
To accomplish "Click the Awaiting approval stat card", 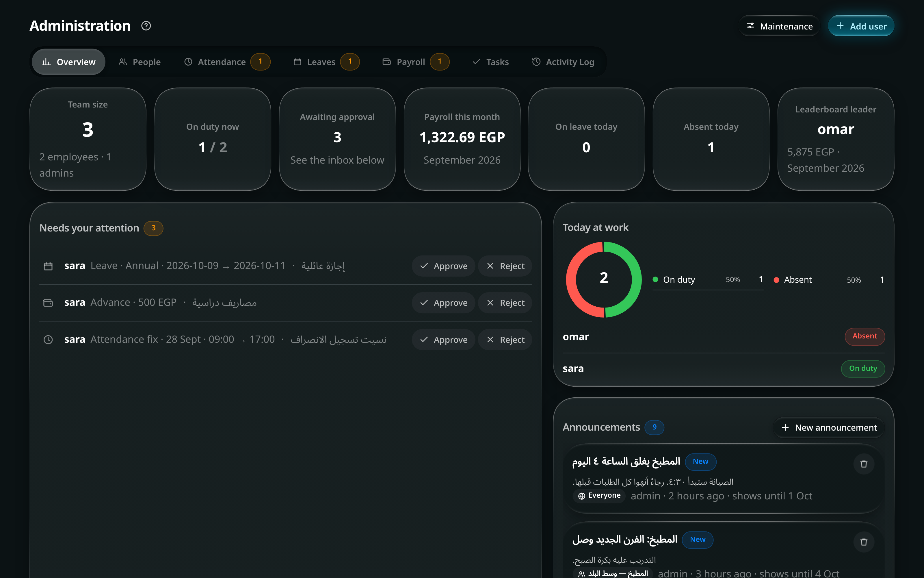I will click(x=337, y=139).
